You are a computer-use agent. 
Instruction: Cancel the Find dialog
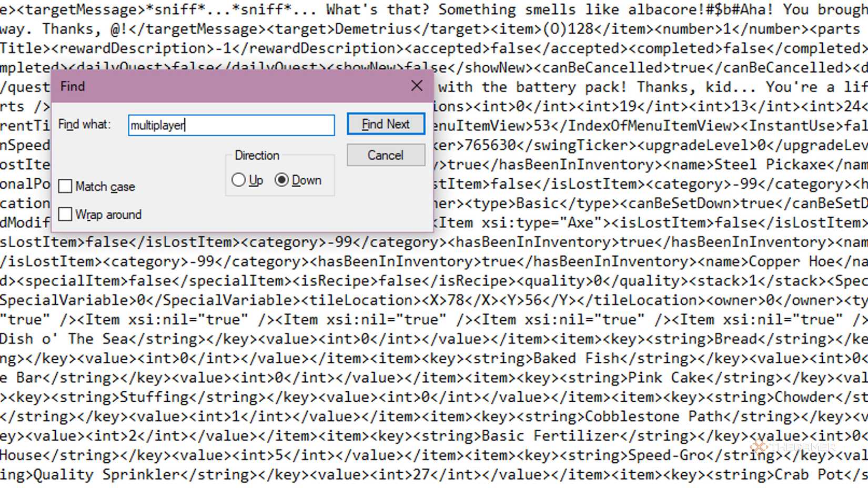(386, 155)
